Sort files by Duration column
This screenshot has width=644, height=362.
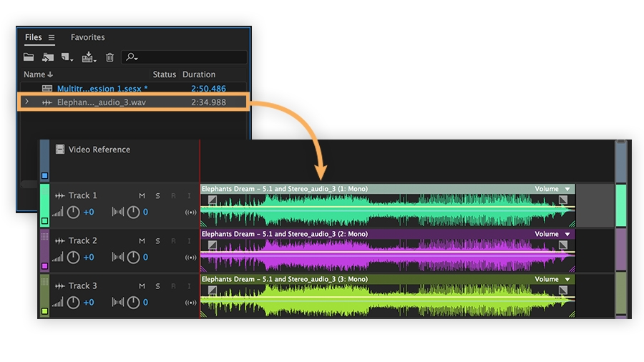tap(199, 74)
